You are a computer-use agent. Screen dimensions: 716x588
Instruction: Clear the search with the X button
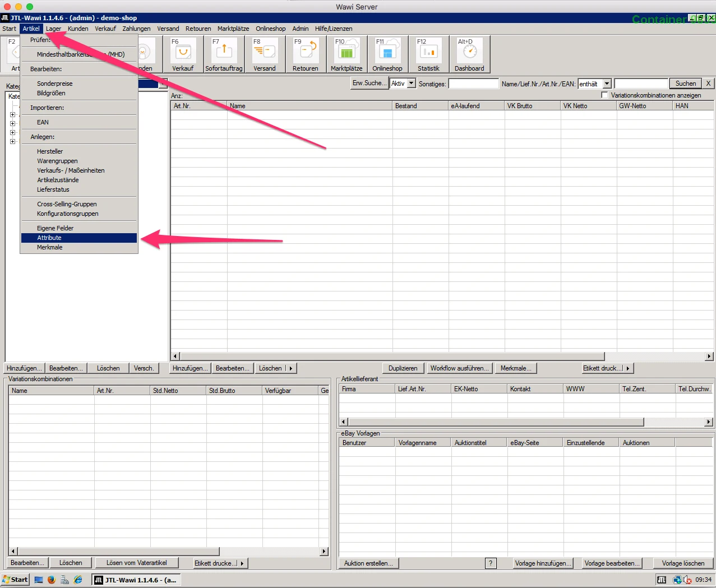click(x=708, y=84)
